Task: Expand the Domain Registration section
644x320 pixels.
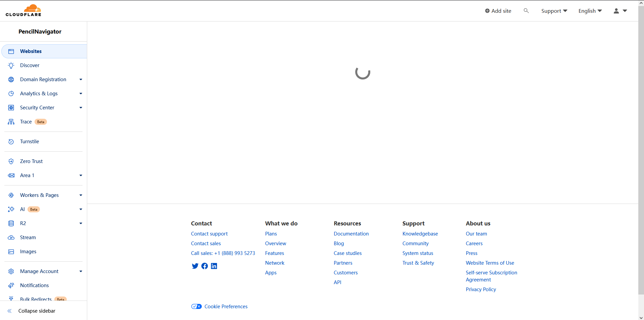Action: (80, 79)
